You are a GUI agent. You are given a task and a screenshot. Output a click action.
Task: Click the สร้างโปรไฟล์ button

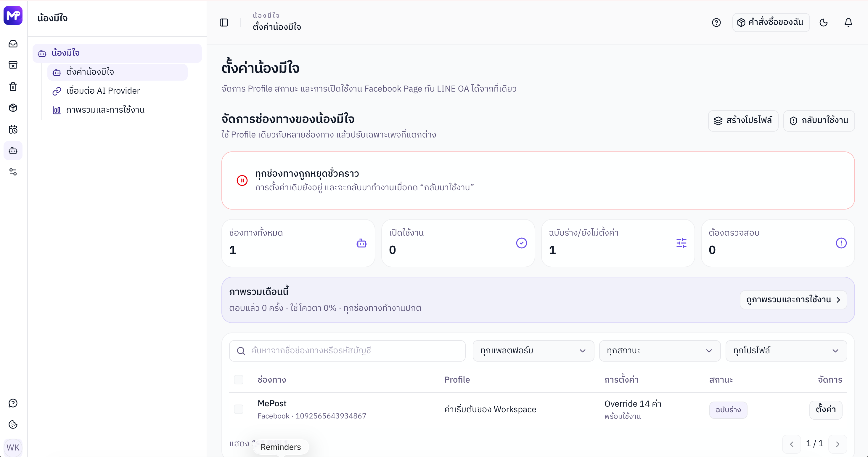[743, 120]
